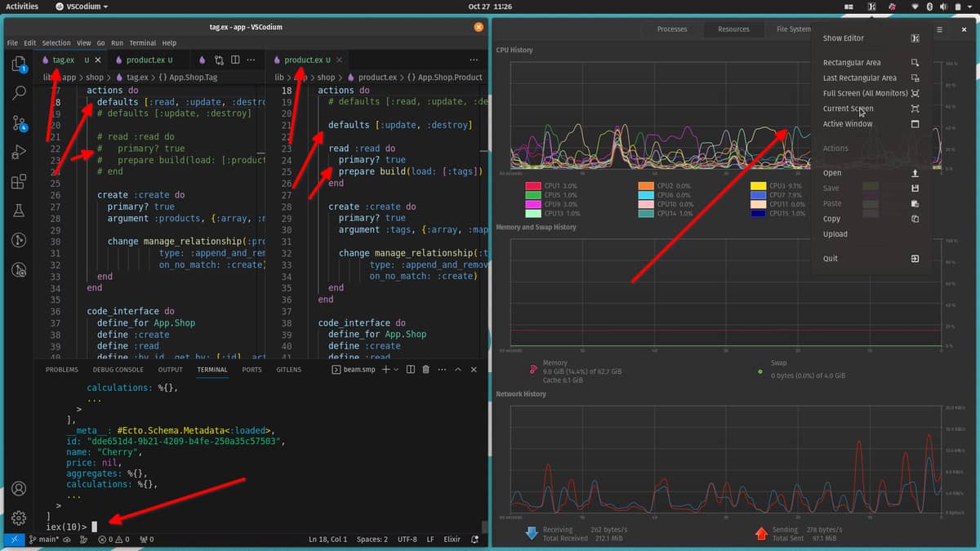Open the Testing flask icon in activity bar
The width and height of the screenshot is (980, 551).
point(18,211)
